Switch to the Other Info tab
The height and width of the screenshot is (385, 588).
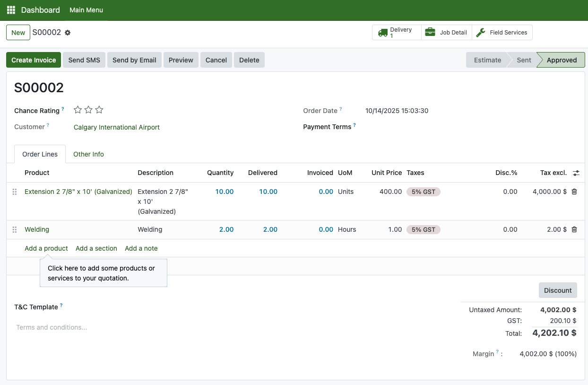pyautogui.click(x=88, y=154)
